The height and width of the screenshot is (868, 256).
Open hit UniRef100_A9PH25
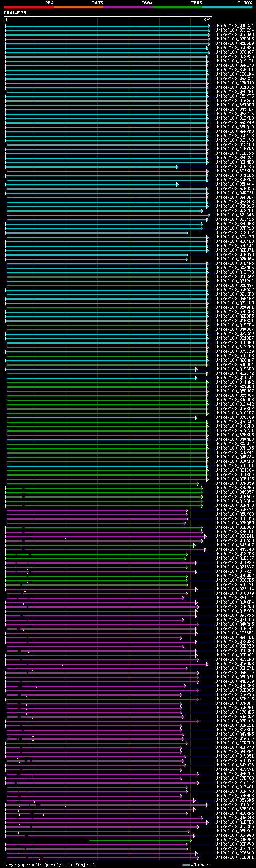pyautogui.click(x=234, y=48)
